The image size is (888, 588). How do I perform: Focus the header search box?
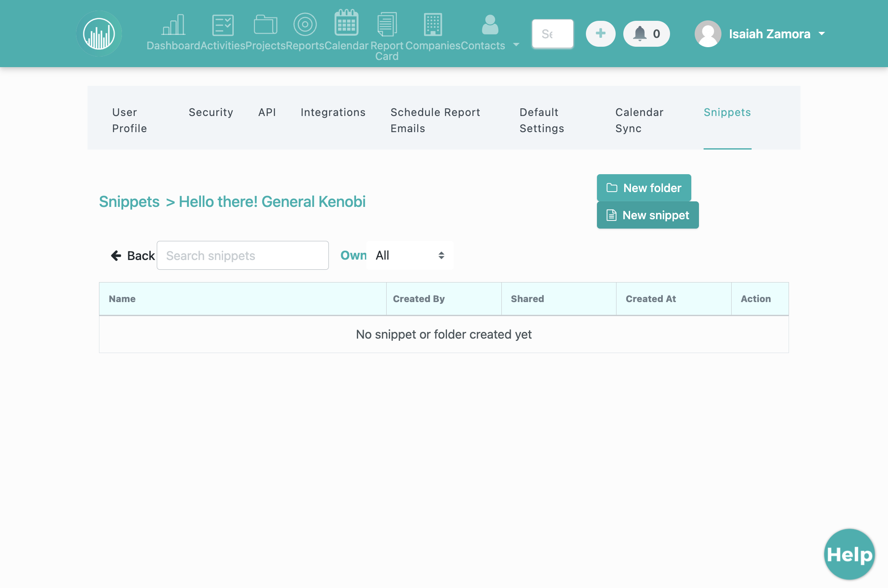pos(553,34)
